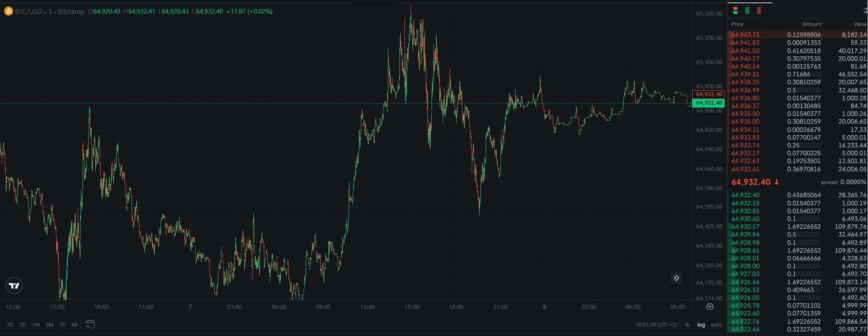Viewport: 868px width, 336px height.
Task: Click the 64,195.00 price axis label
Action: click(x=709, y=283)
